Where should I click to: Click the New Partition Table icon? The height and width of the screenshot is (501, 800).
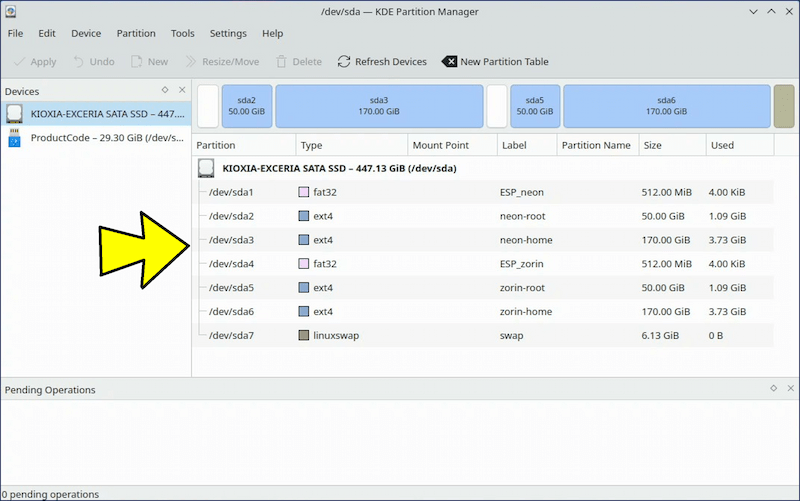coord(449,62)
